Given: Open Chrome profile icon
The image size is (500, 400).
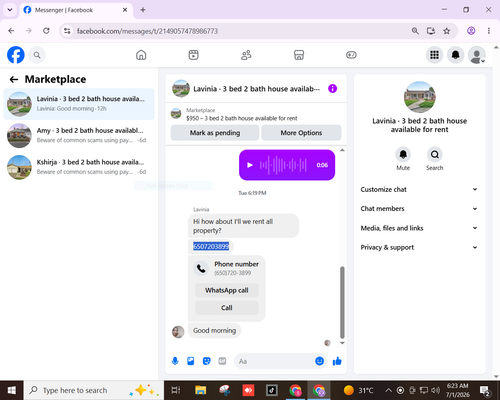Looking at the screenshot, I should click(x=471, y=31).
